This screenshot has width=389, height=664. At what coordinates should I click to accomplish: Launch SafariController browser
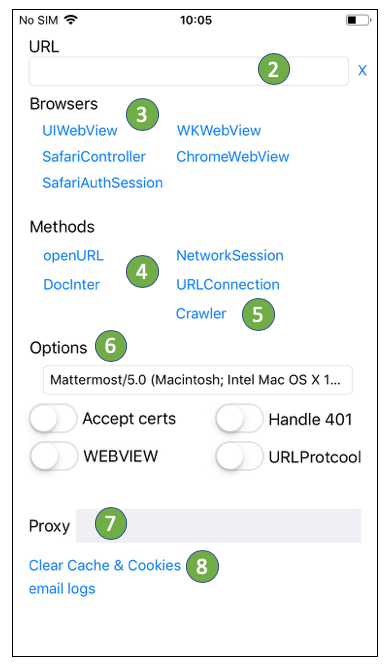tap(94, 157)
